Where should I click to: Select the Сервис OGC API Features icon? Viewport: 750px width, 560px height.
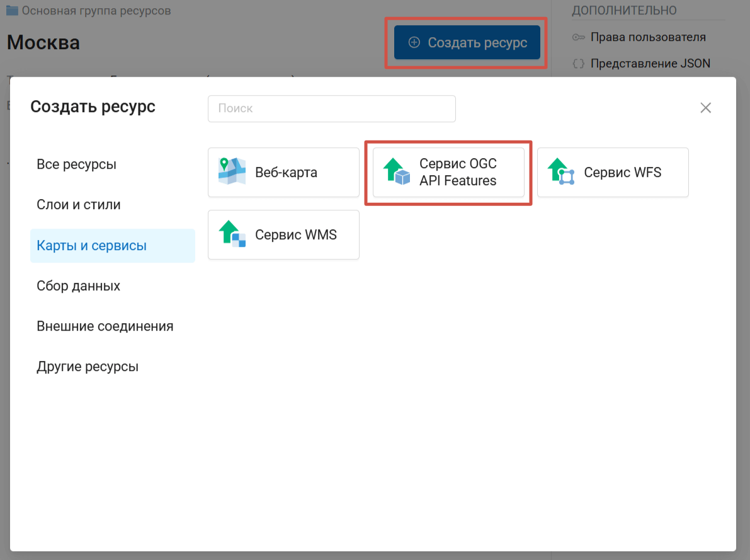coord(397,172)
